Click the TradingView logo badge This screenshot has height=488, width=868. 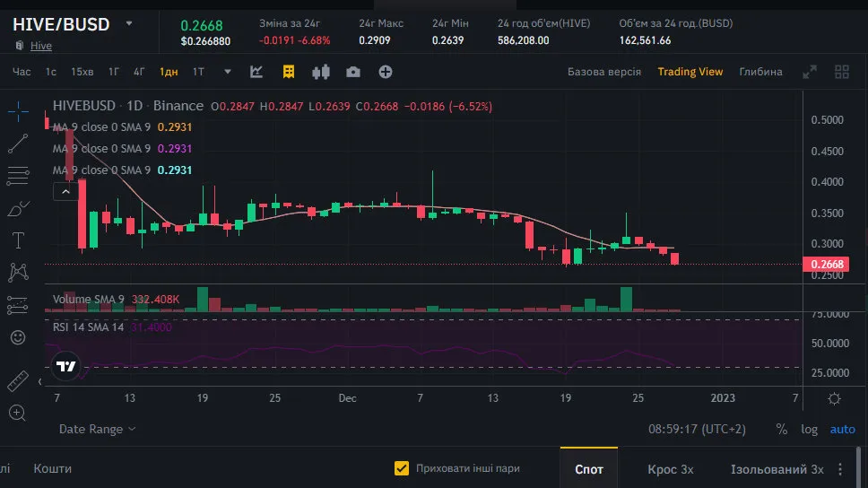65,366
